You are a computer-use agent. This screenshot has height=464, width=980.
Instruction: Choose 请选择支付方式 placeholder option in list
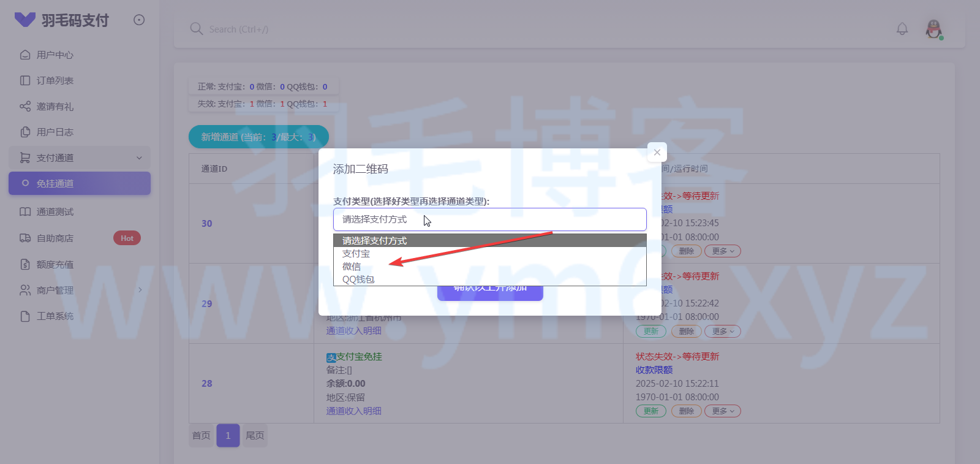[489, 240]
